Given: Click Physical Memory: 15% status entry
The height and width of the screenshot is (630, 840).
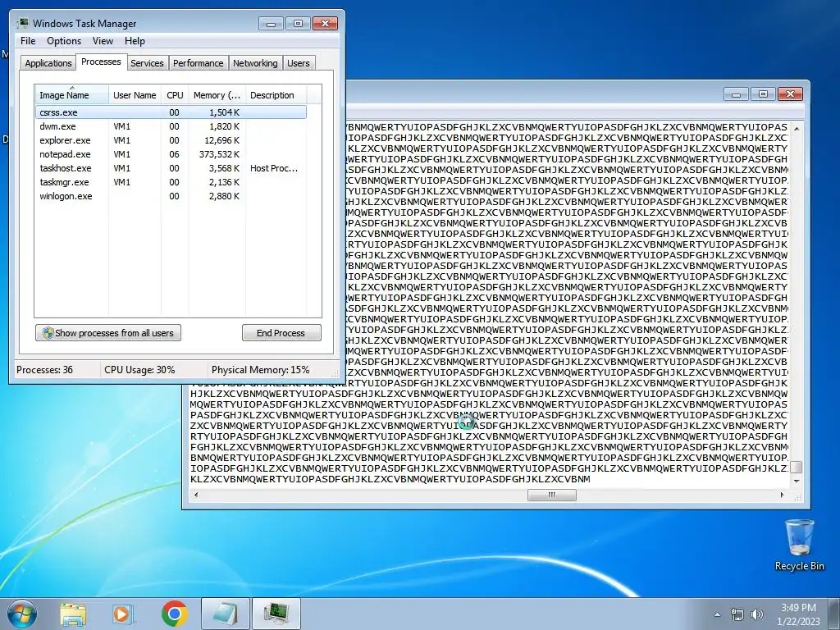Looking at the screenshot, I should (x=260, y=370).
